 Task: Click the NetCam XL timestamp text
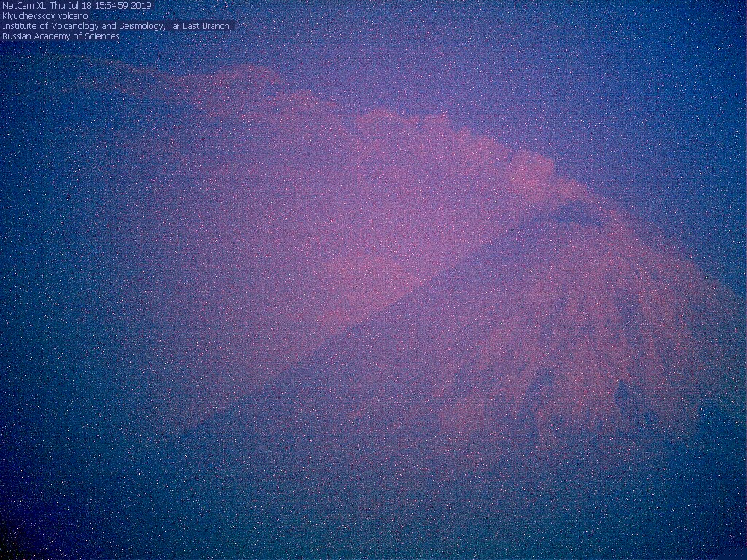coord(77,6)
